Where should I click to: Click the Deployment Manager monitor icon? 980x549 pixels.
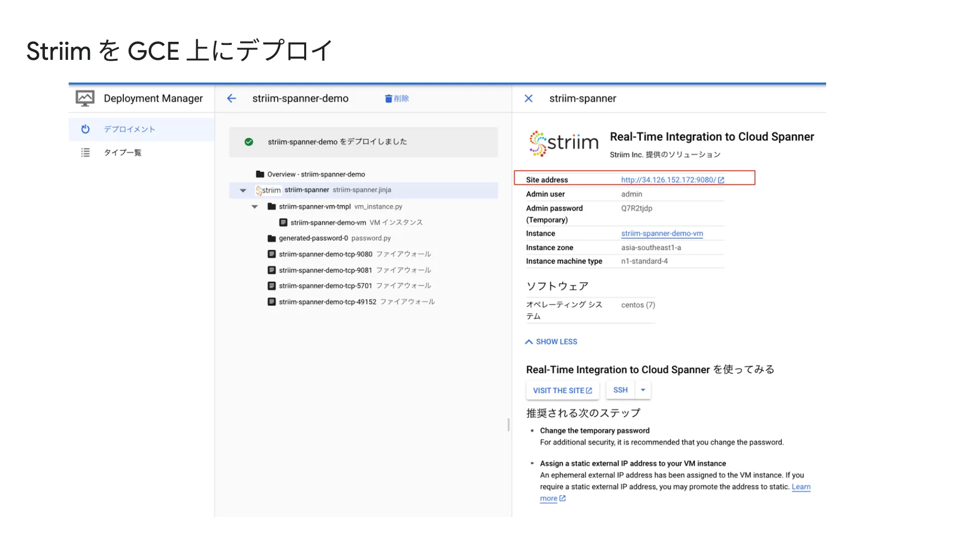[x=85, y=98]
